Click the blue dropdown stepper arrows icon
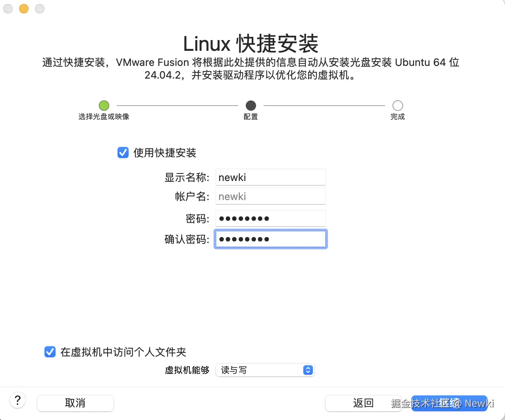This screenshot has width=505, height=420. (x=308, y=370)
